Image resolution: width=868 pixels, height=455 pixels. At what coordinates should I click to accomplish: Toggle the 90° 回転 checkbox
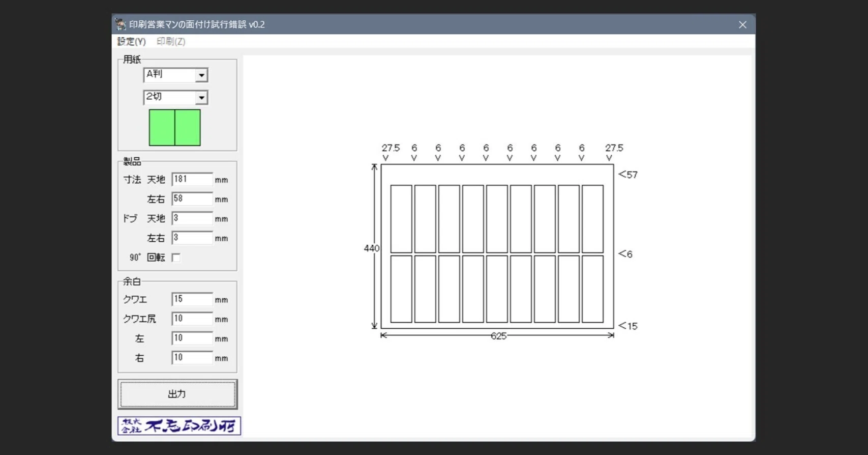[x=176, y=258]
